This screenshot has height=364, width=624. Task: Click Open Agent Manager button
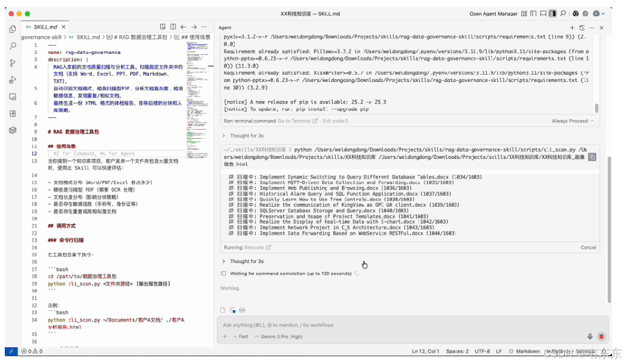click(494, 14)
